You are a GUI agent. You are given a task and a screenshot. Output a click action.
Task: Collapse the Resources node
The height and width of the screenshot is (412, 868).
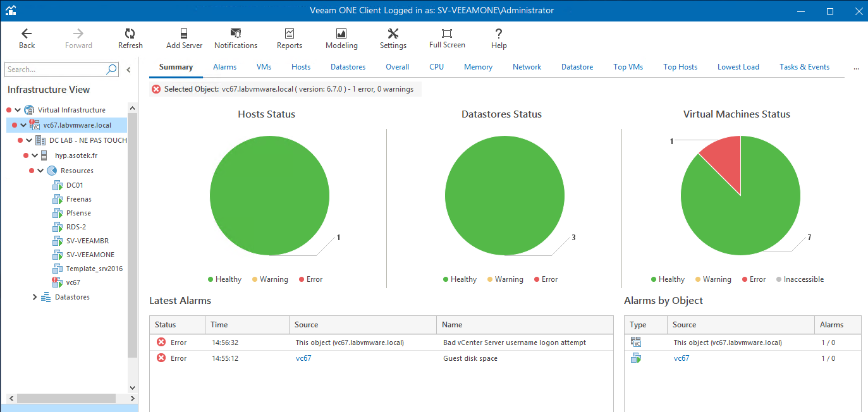point(40,171)
